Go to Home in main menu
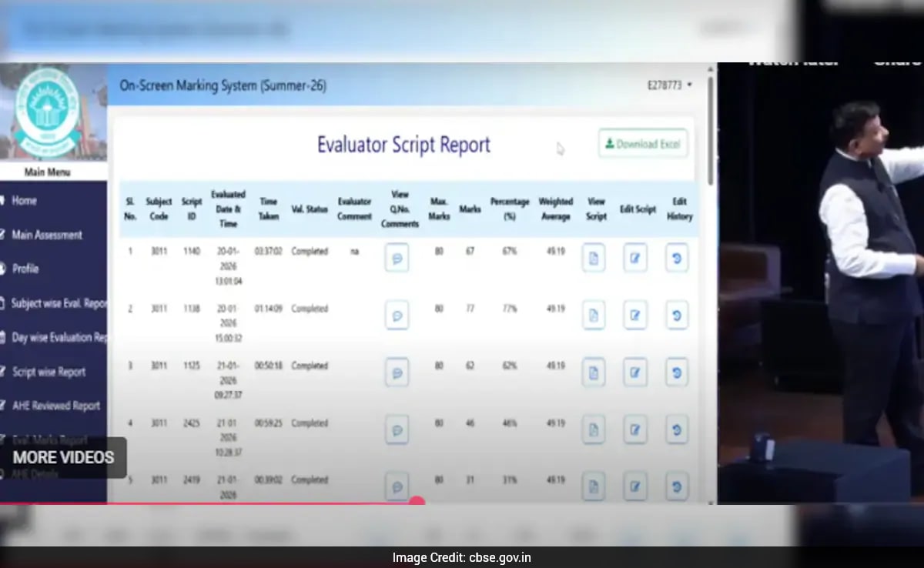The image size is (924, 568). point(24,201)
